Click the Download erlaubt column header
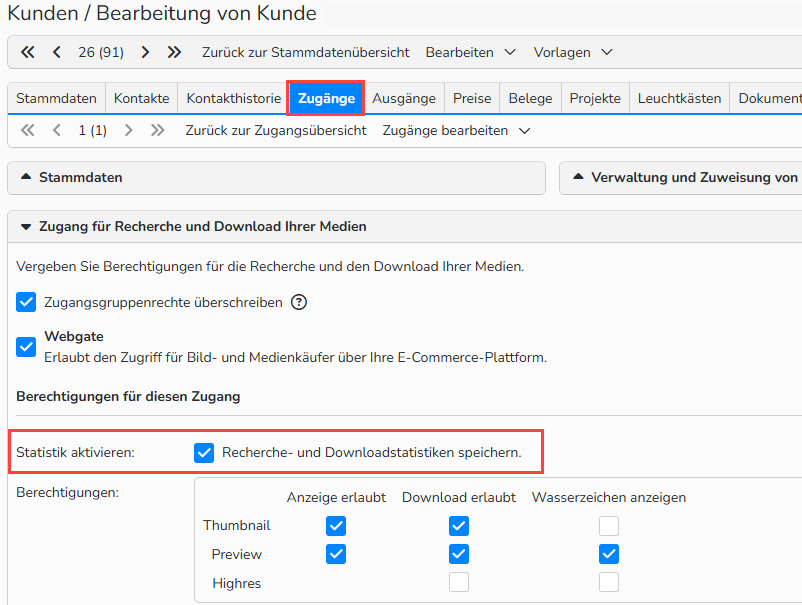 click(459, 497)
